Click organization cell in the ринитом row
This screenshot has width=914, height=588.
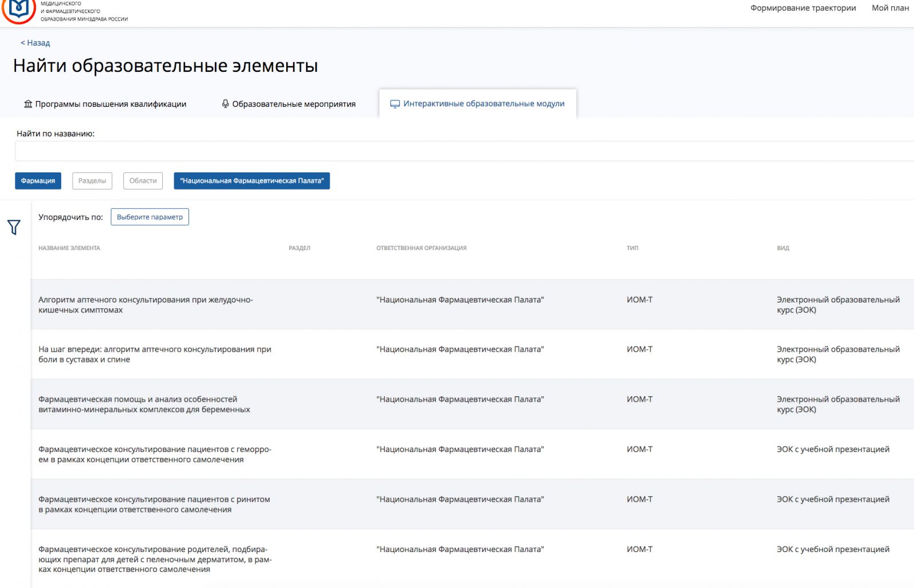click(x=460, y=500)
